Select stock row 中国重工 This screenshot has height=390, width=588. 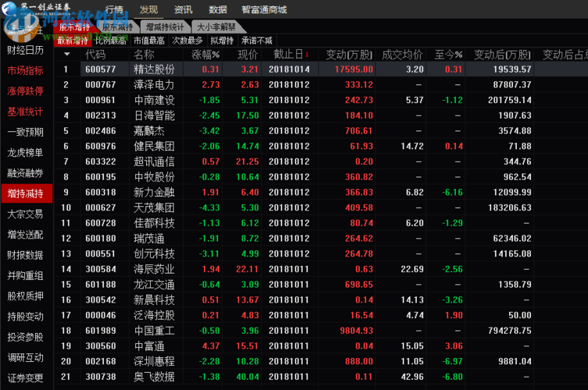321,331
